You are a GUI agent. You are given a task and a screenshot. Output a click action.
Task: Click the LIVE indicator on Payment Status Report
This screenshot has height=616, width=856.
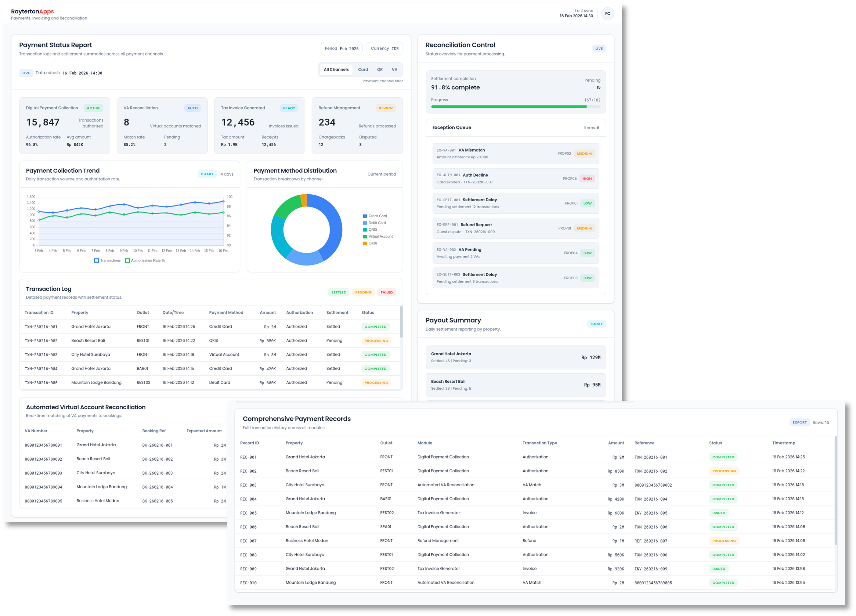26,73
